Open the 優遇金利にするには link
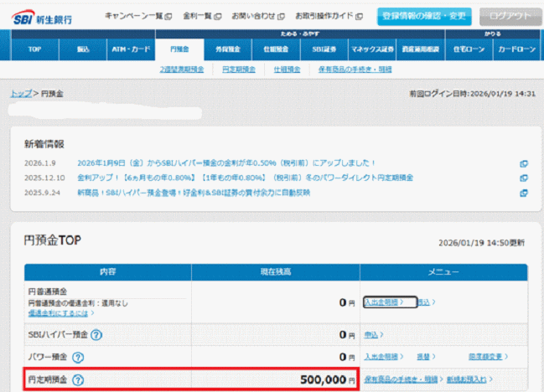544x392 pixels. tap(60, 312)
